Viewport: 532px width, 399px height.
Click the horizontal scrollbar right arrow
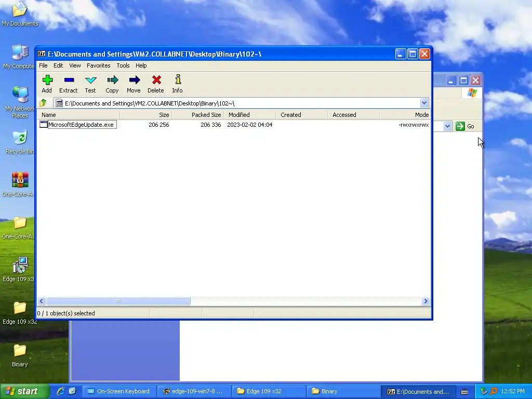[426, 301]
